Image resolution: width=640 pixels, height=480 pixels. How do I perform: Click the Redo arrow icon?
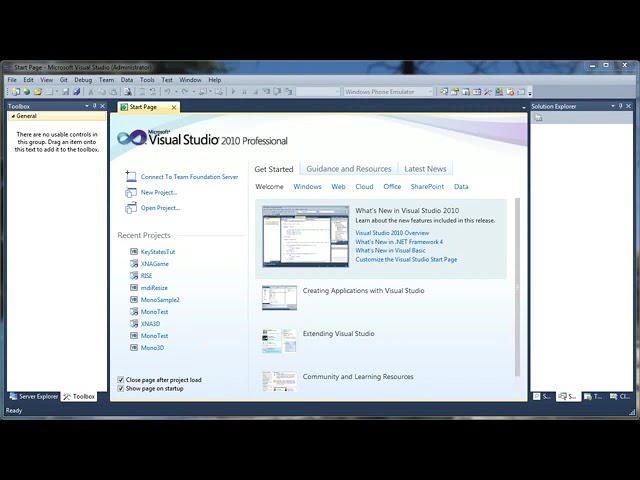point(184,92)
